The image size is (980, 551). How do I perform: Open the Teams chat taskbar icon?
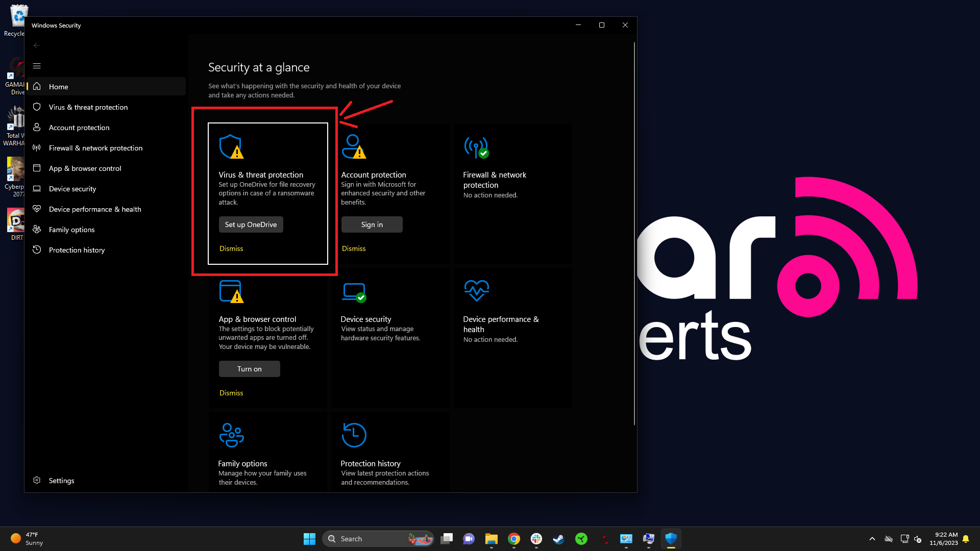(x=469, y=539)
